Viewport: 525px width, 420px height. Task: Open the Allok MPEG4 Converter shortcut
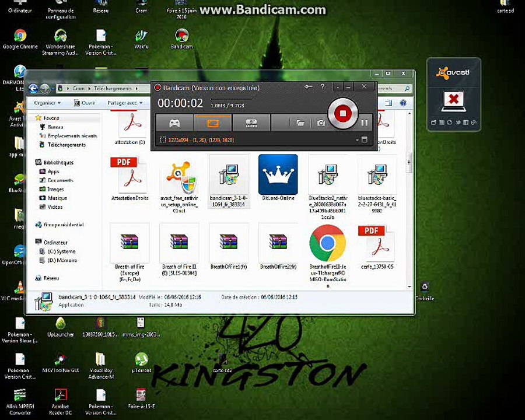click(20, 401)
